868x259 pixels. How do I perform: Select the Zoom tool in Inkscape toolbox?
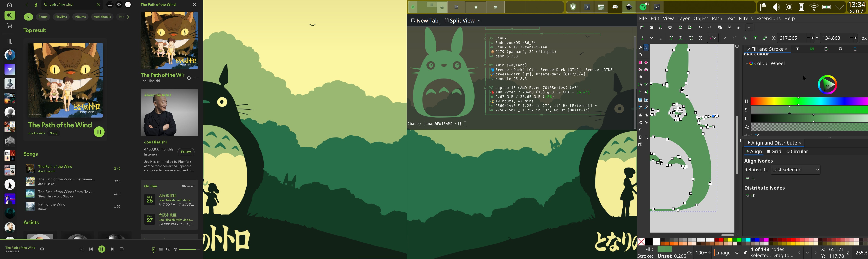click(x=646, y=137)
